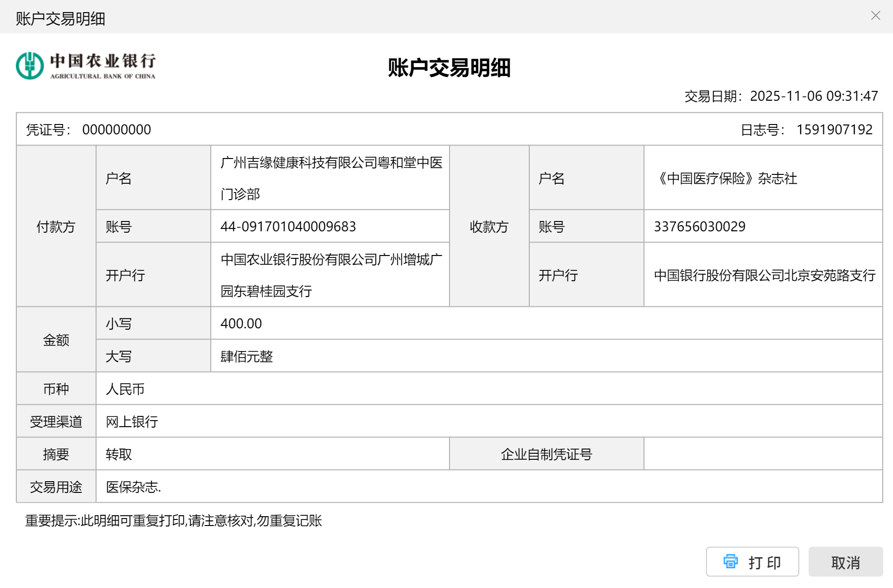The image size is (893, 588).
Task: Click the payer account number 44-091701040009683
Action: 288,227
